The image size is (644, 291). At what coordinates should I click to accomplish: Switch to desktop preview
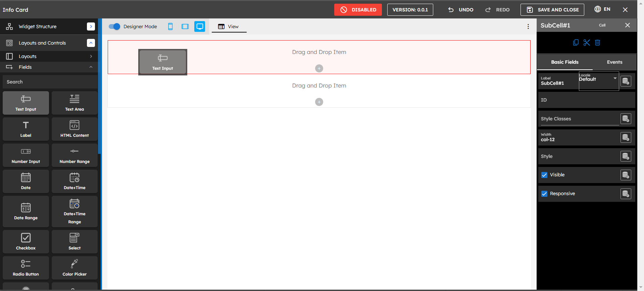tap(200, 26)
